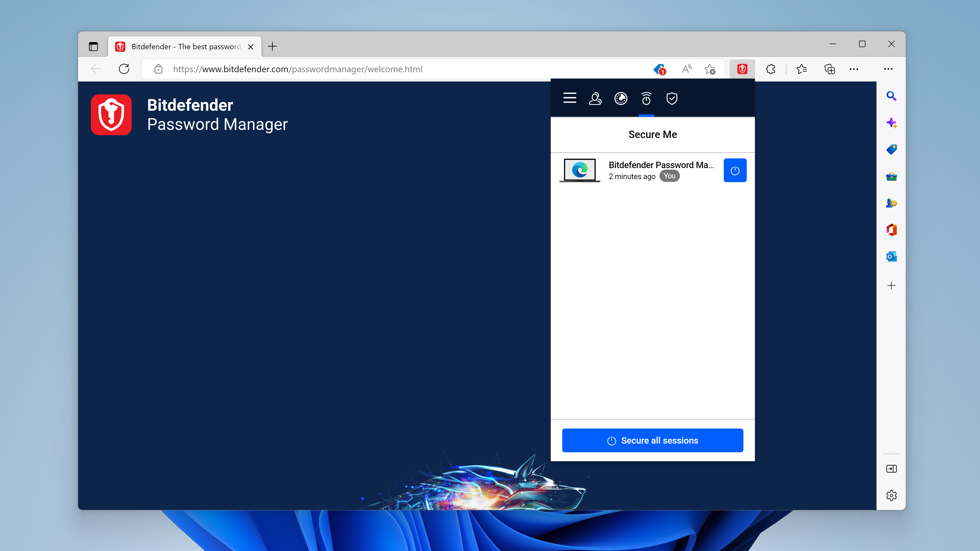This screenshot has width=980, height=551.
Task: Log out the Bitdefender Password Manager session
Action: click(735, 170)
